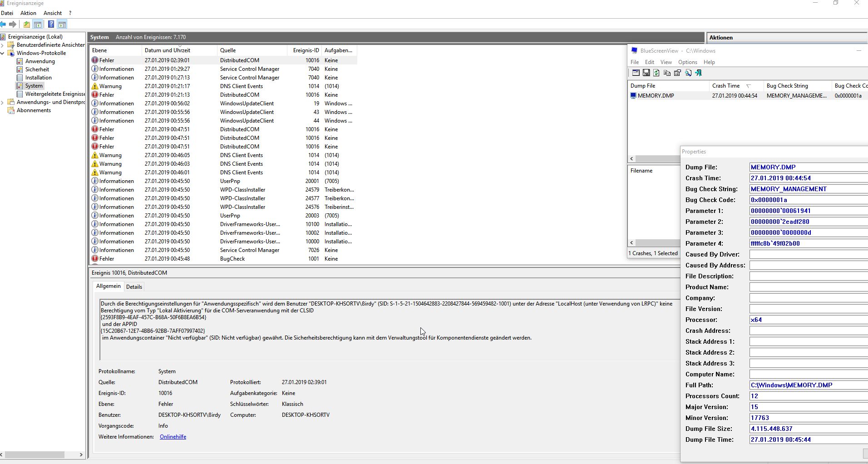Click the Bug Check String field in Properties

pos(809,189)
